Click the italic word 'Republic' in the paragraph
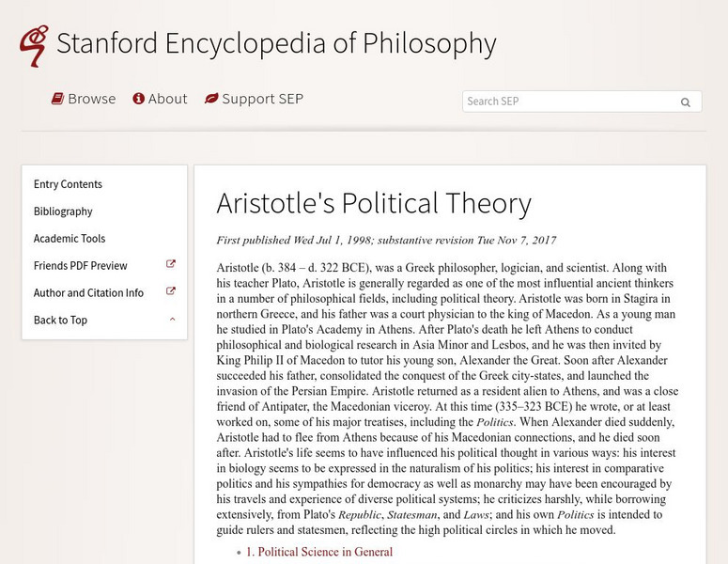728x564 pixels. 360,515
